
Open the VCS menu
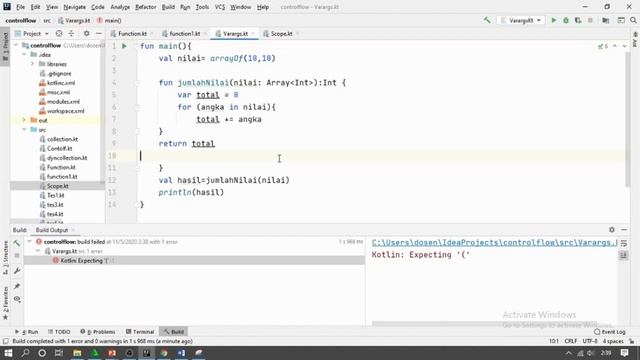(x=220, y=7)
